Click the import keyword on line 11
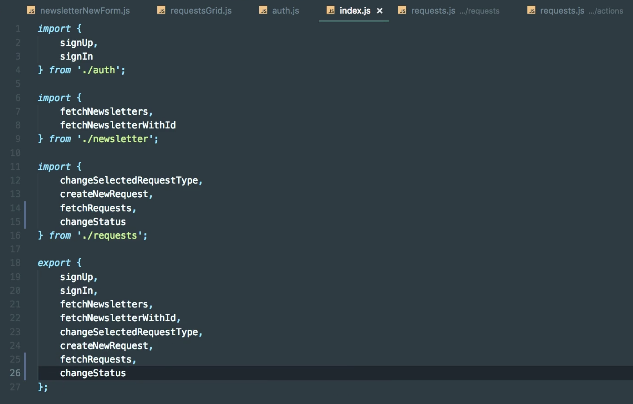The image size is (633, 404). (54, 167)
